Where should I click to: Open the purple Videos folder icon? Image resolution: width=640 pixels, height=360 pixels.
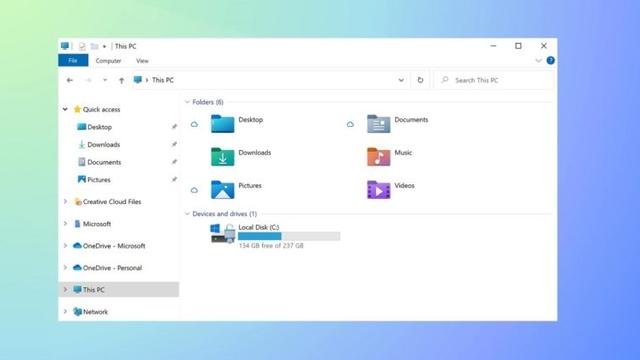pos(378,190)
